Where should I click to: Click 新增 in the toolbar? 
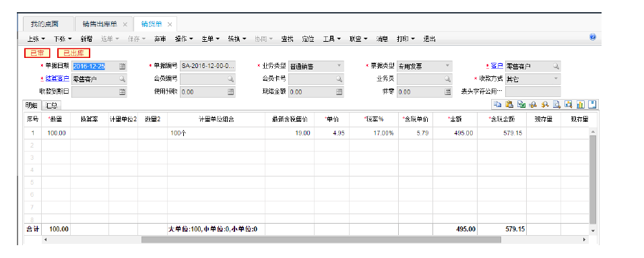pos(86,39)
